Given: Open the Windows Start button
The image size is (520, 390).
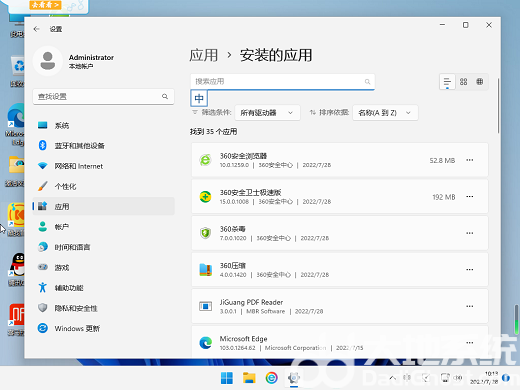Looking at the screenshot, I should tap(227, 378).
